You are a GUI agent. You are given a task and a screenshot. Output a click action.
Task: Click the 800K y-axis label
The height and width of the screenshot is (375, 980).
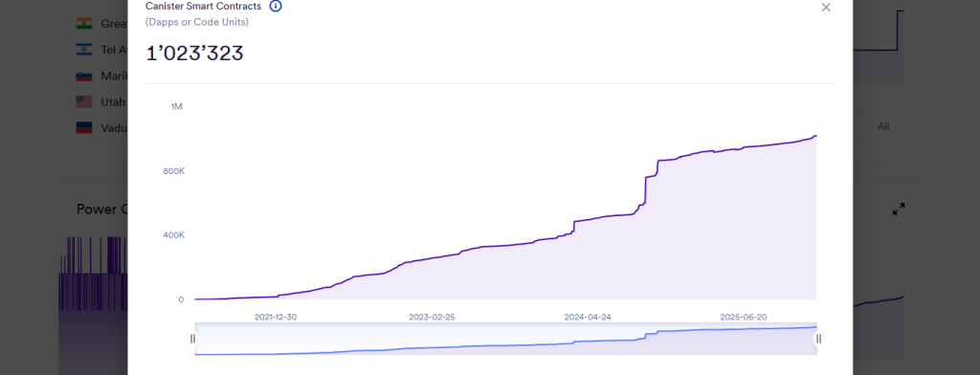point(173,171)
